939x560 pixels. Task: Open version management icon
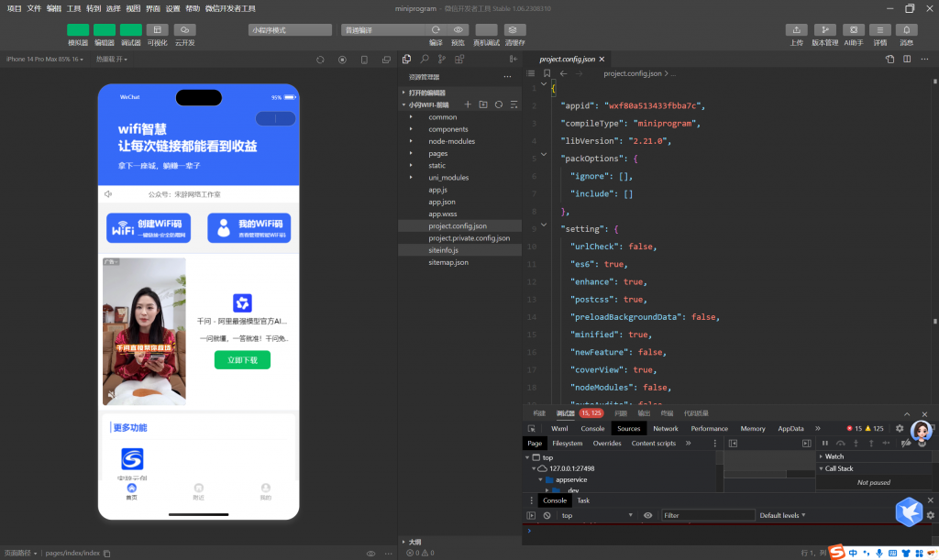pos(825,30)
